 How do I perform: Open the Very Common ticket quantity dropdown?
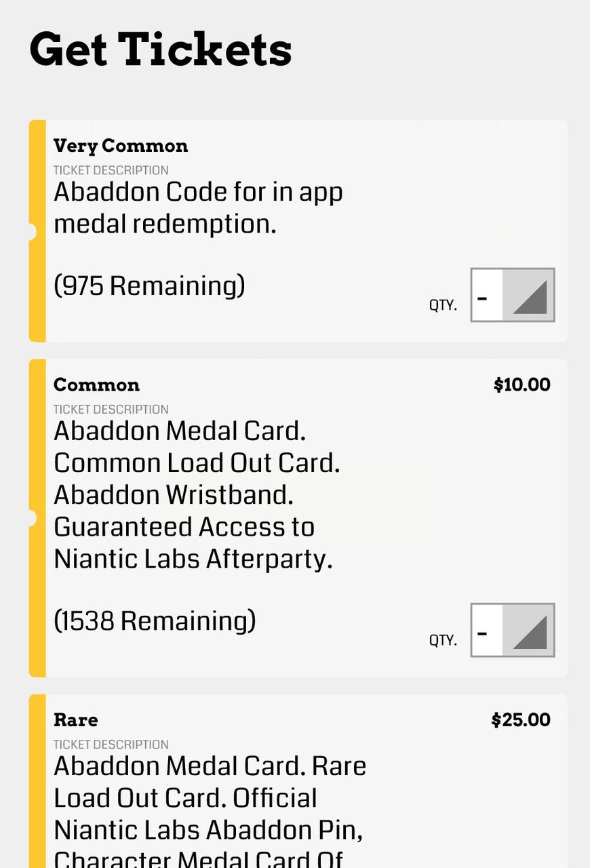[512, 295]
